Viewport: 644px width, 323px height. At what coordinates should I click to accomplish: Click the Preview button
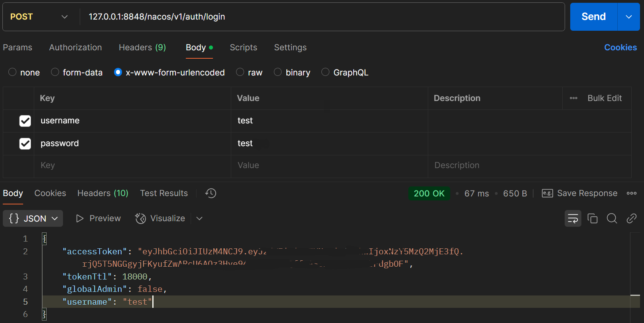[x=98, y=218]
